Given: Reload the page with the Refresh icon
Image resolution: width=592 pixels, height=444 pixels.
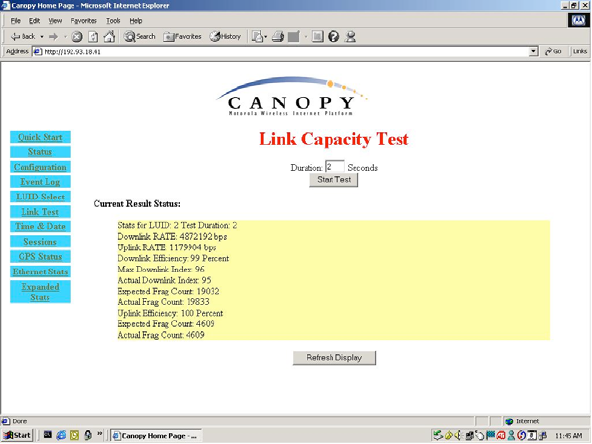Looking at the screenshot, I should 93,37.
